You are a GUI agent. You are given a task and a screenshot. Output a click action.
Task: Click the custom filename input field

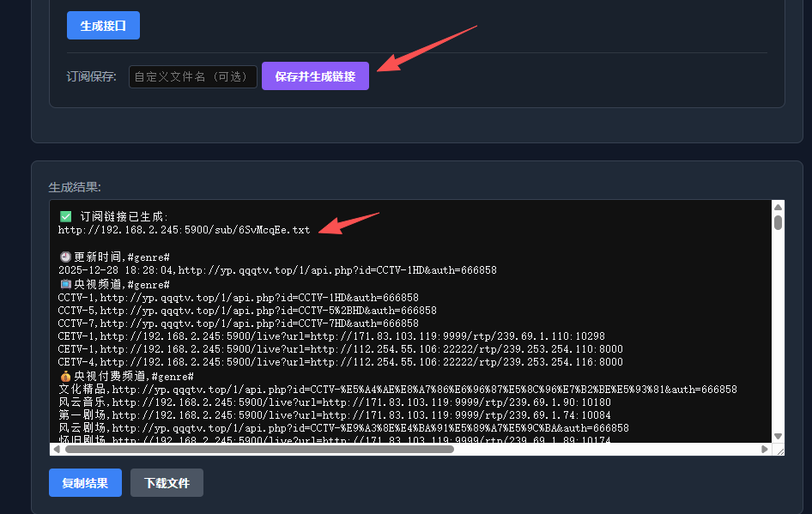[x=192, y=76]
